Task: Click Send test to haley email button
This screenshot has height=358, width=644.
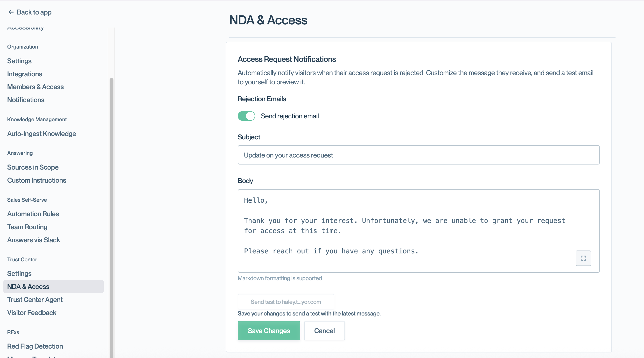Action: pyautogui.click(x=286, y=302)
